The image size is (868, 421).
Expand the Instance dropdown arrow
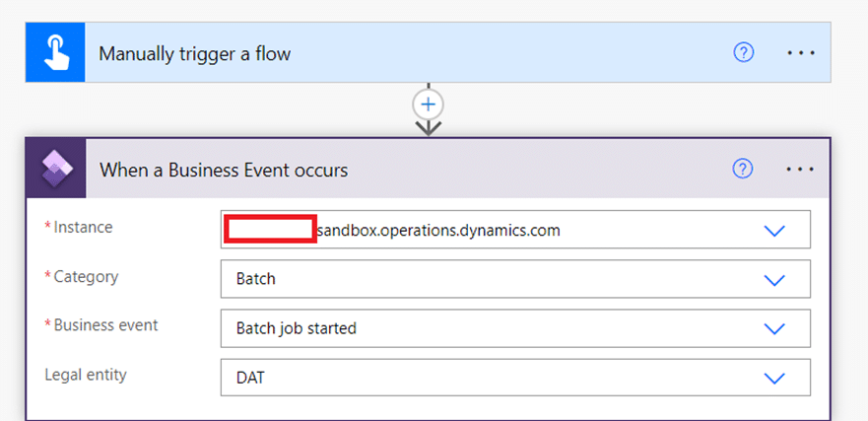pyautogui.click(x=774, y=231)
